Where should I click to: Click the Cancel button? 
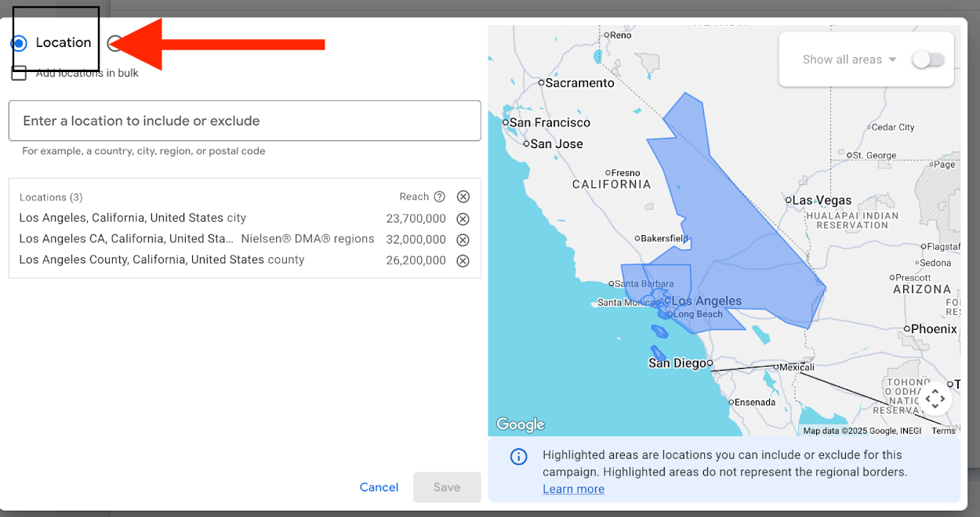click(379, 487)
